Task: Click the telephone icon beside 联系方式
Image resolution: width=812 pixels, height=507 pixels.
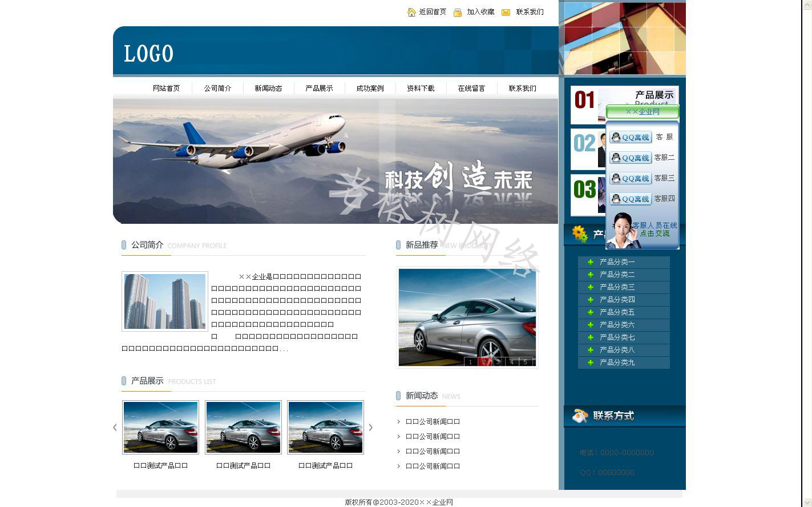Action: (x=580, y=416)
